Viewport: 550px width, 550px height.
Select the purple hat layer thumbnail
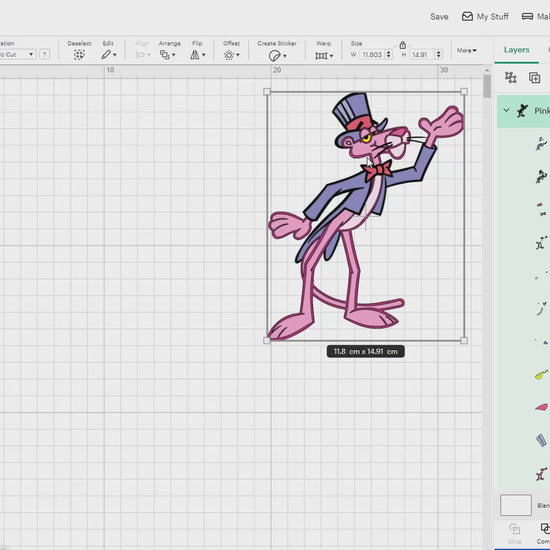tap(541, 440)
